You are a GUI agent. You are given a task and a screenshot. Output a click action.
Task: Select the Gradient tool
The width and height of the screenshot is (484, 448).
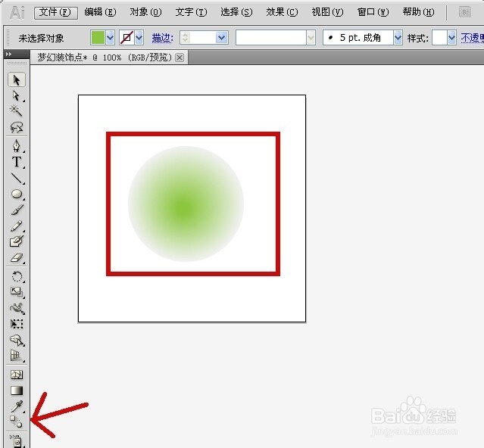[17, 390]
